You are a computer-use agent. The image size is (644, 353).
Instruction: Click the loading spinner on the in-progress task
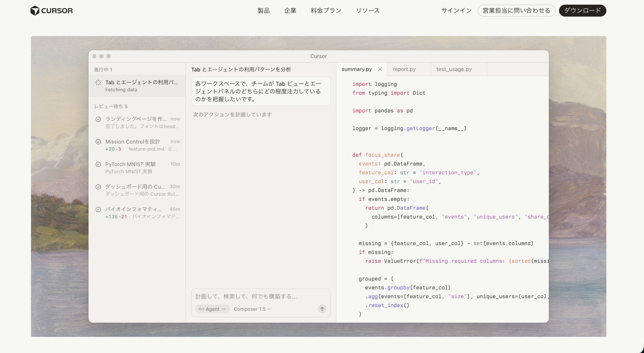pos(98,82)
